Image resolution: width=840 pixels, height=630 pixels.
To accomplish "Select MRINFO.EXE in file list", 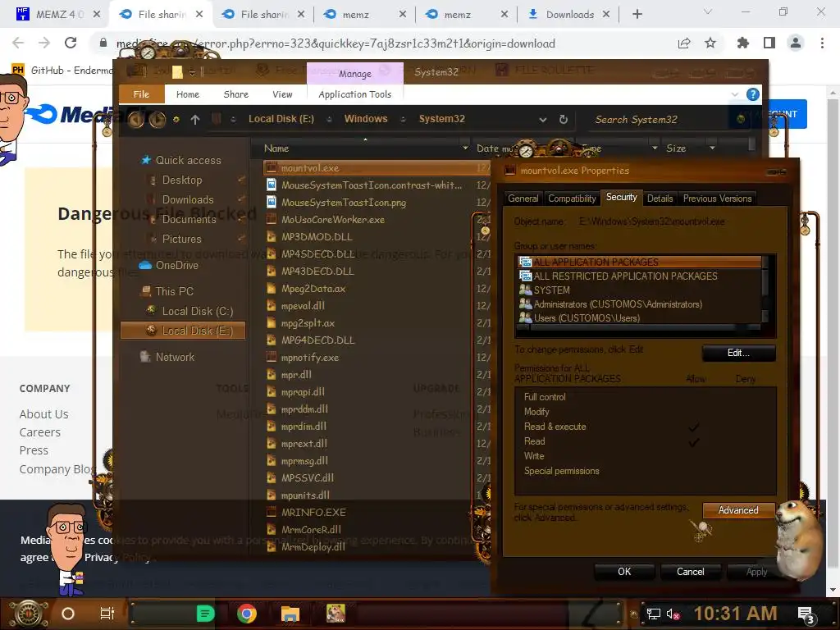I will [x=313, y=512].
